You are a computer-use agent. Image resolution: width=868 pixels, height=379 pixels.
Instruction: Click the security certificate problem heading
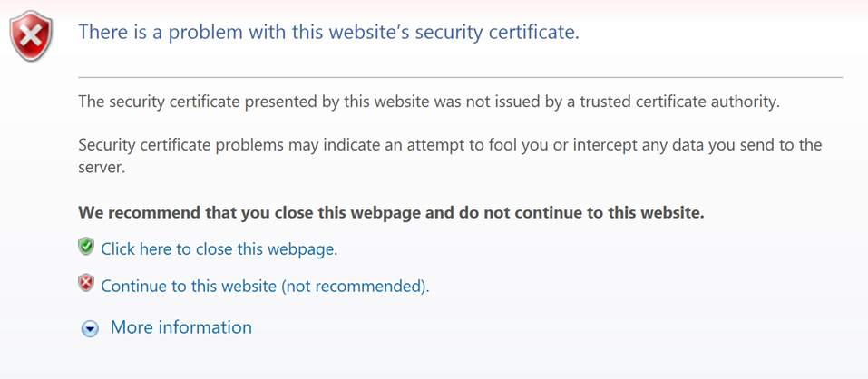[329, 32]
